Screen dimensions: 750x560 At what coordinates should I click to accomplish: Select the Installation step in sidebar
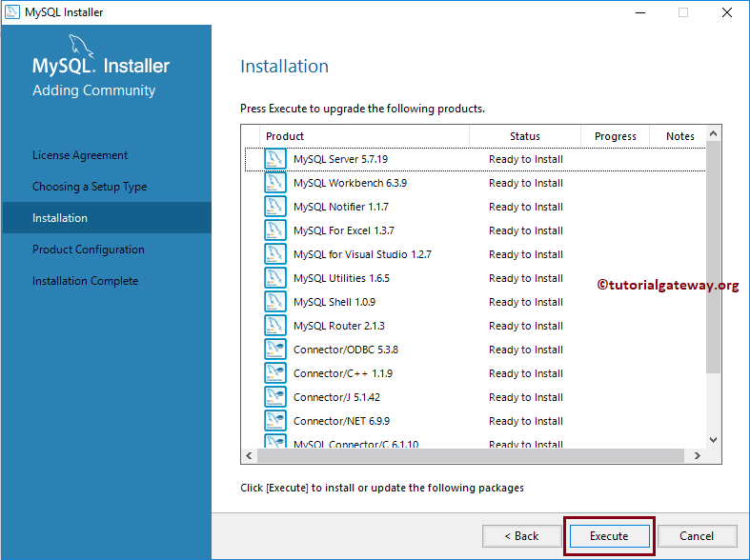click(x=107, y=218)
